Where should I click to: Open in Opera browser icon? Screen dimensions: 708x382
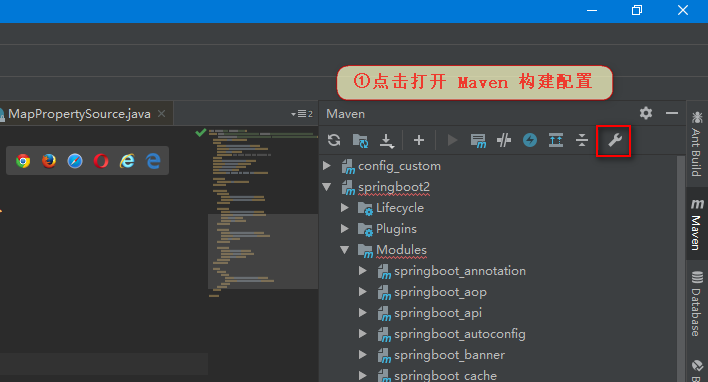click(101, 161)
